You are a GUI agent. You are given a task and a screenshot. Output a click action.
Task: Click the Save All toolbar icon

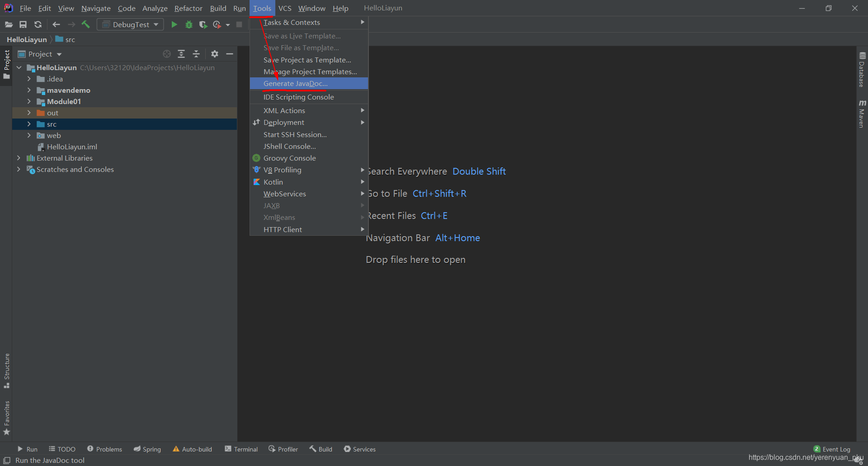(x=23, y=24)
